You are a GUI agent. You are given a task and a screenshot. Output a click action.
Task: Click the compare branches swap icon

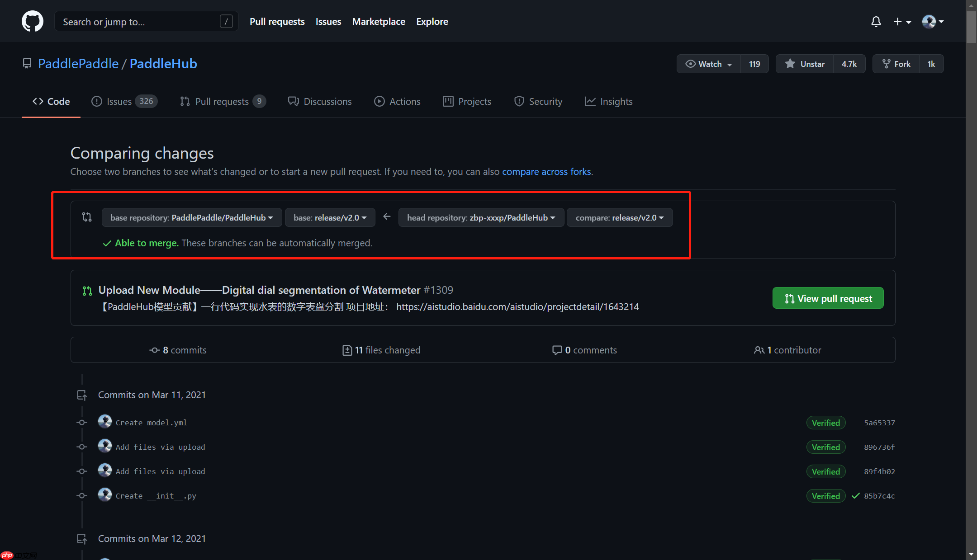pos(87,217)
